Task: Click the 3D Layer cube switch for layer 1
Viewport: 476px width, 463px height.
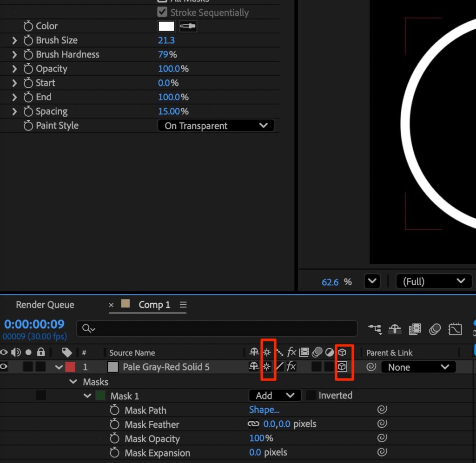Action: pos(342,367)
